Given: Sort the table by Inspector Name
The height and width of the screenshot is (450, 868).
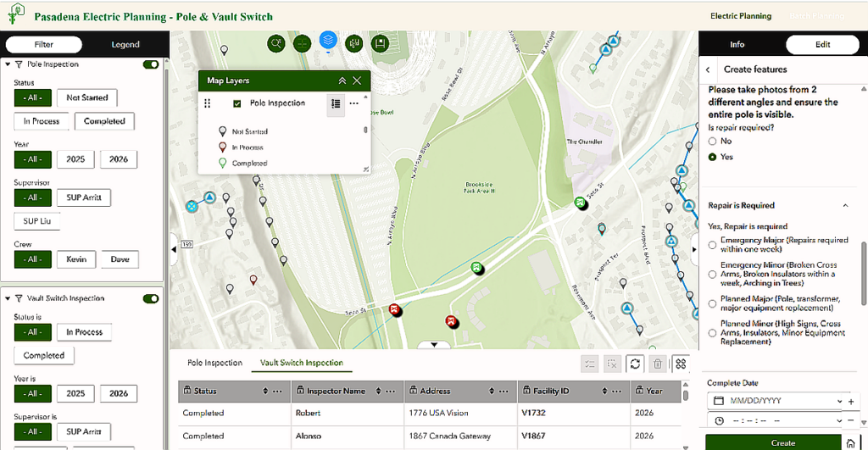Looking at the screenshot, I should click(x=378, y=392).
